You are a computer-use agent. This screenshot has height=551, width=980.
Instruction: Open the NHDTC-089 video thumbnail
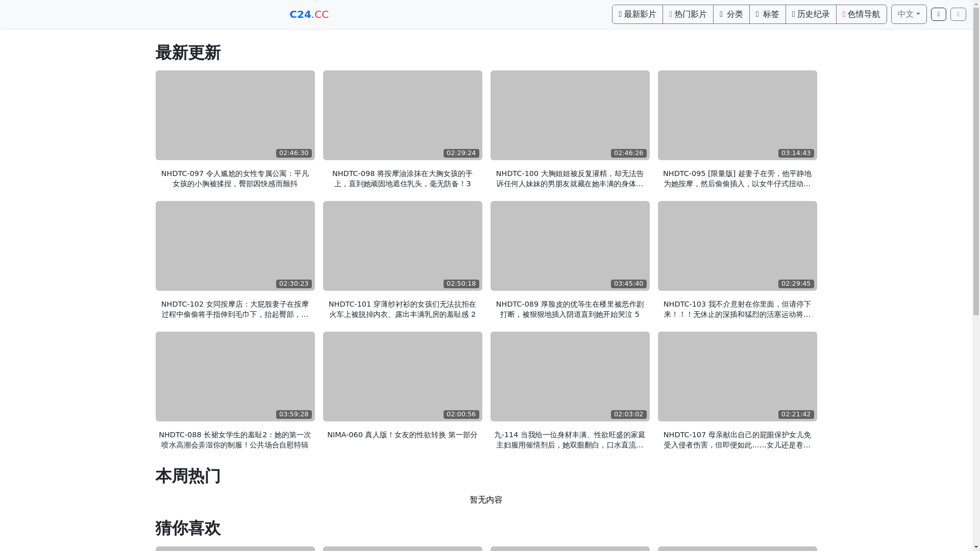pyautogui.click(x=570, y=246)
